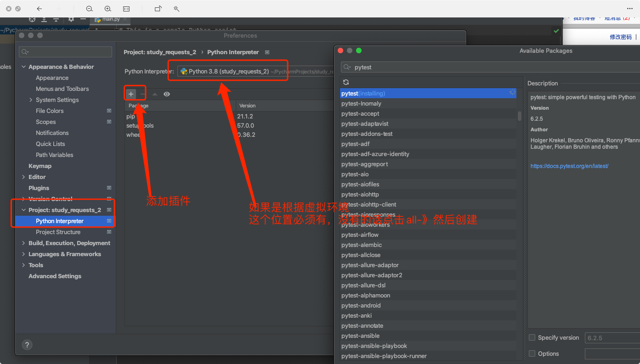This screenshot has width=640, height=364.
Task: Click the project-level icon on the Plugins row
Action: point(109,188)
